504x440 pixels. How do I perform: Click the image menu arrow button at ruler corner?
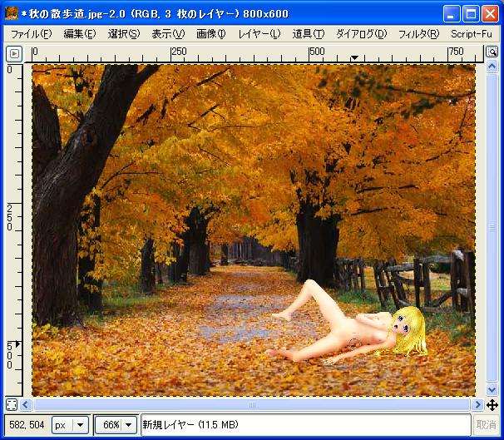tap(14, 54)
